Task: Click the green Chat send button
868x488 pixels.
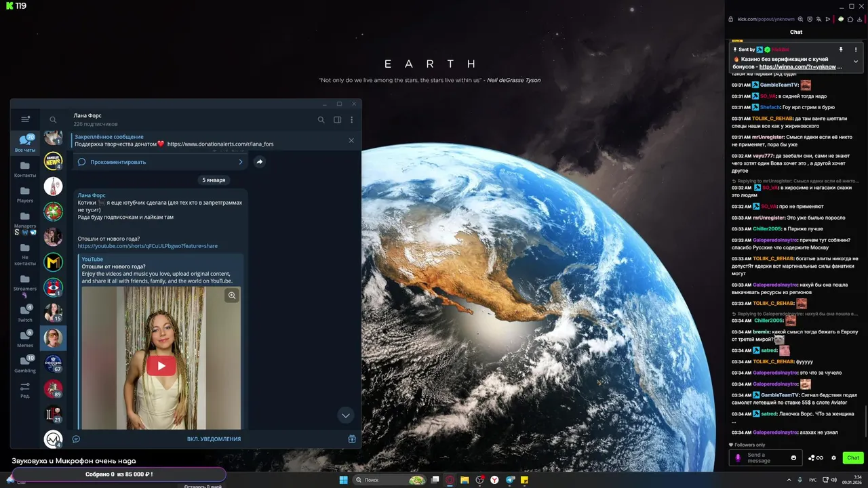Action: (x=852, y=458)
